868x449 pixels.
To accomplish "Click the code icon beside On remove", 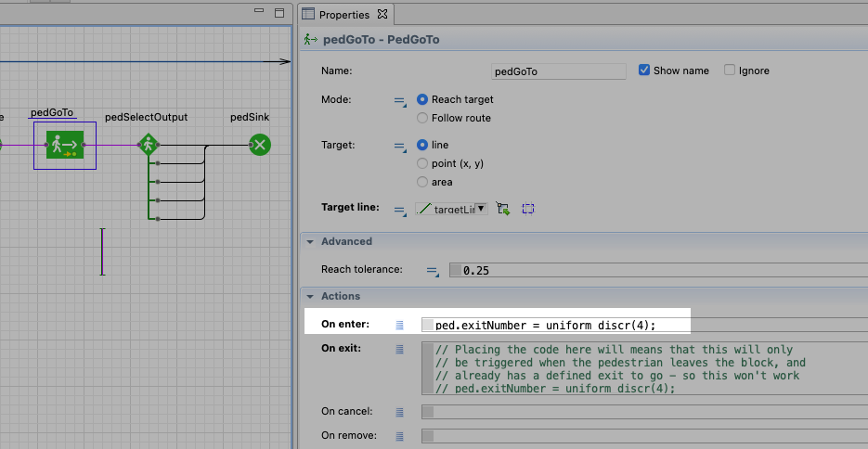I will (x=400, y=436).
